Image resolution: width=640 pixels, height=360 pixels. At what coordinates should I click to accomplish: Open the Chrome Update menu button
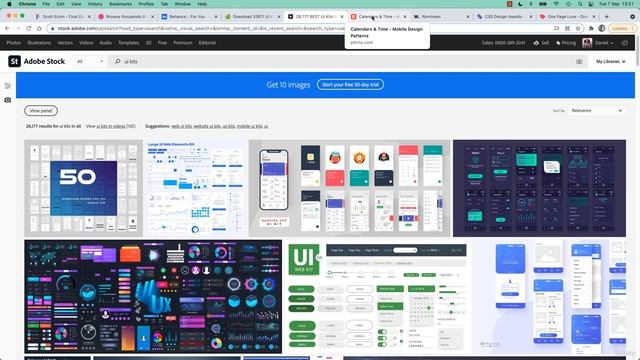tap(622, 28)
